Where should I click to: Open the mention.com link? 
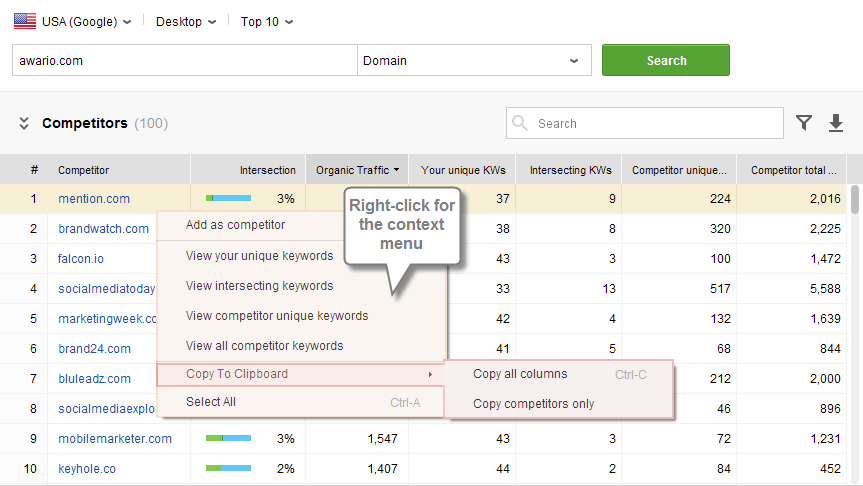pos(94,199)
